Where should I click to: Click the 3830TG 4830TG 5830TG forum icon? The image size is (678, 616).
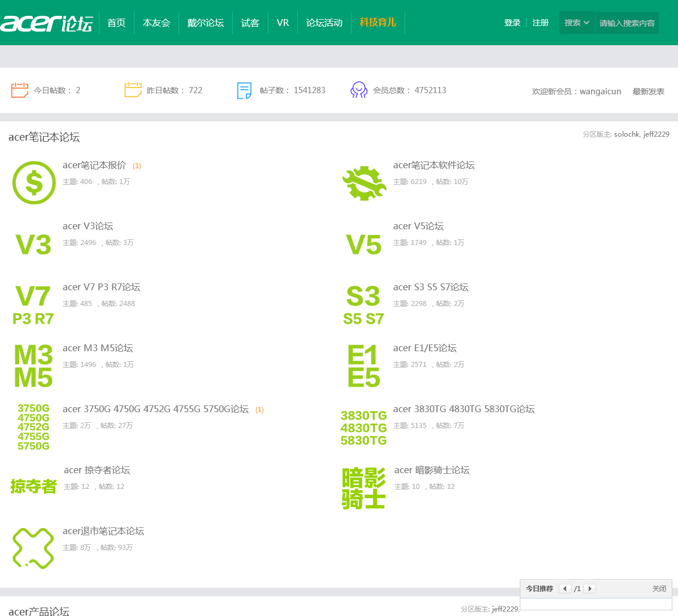pos(363,428)
